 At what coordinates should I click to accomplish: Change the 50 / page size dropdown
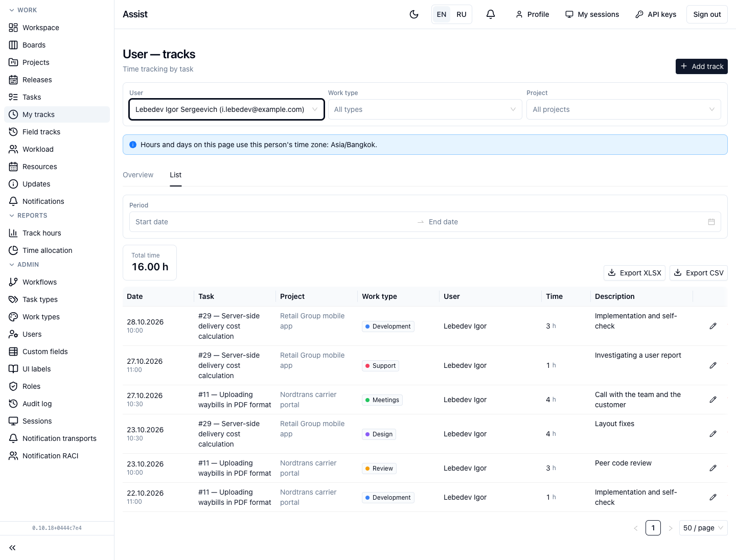click(703, 528)
